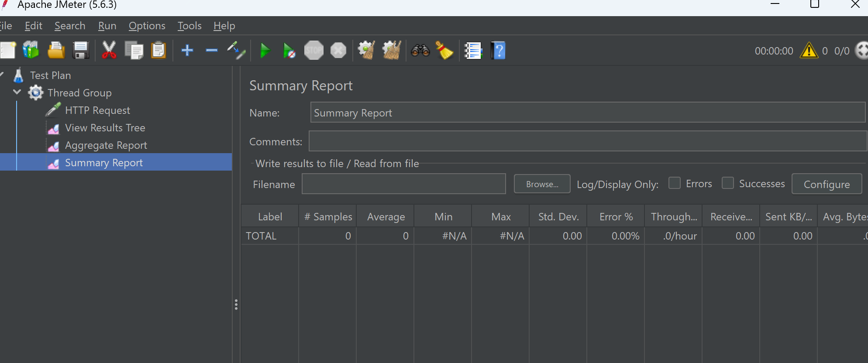Click the # Samples column header
The image size is (868, 363).
328,216
